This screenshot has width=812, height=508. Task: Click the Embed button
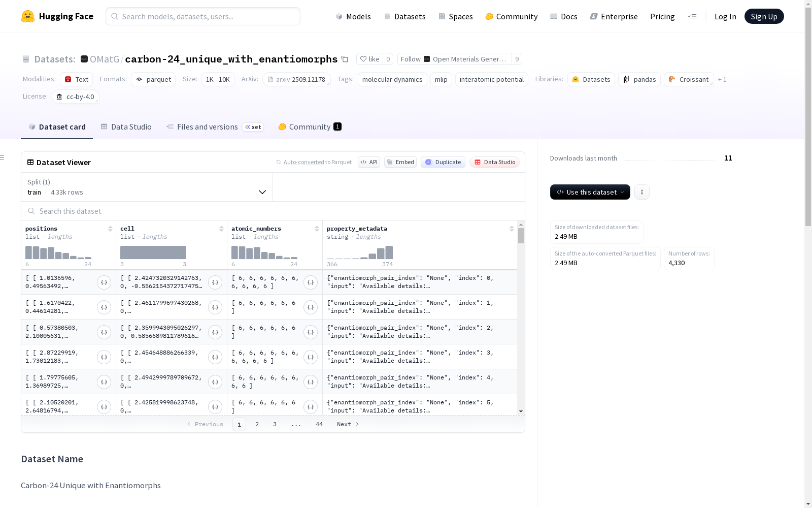(x=400, y=162)
